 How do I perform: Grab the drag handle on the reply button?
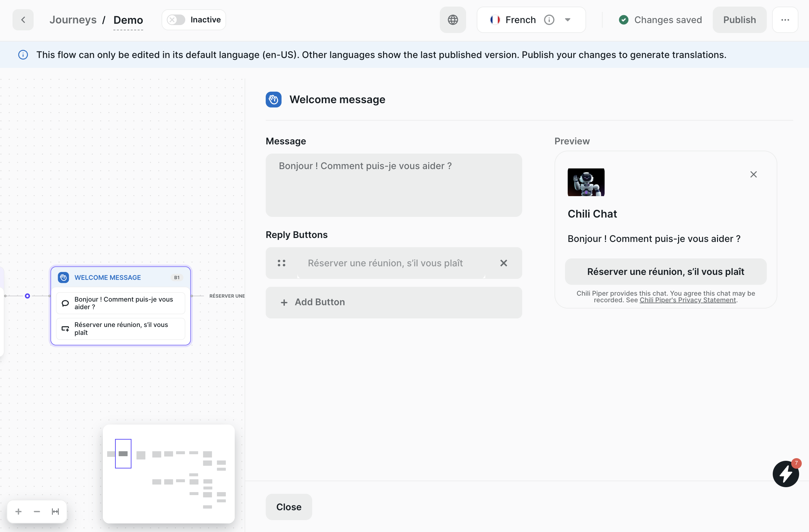(282, 263)
